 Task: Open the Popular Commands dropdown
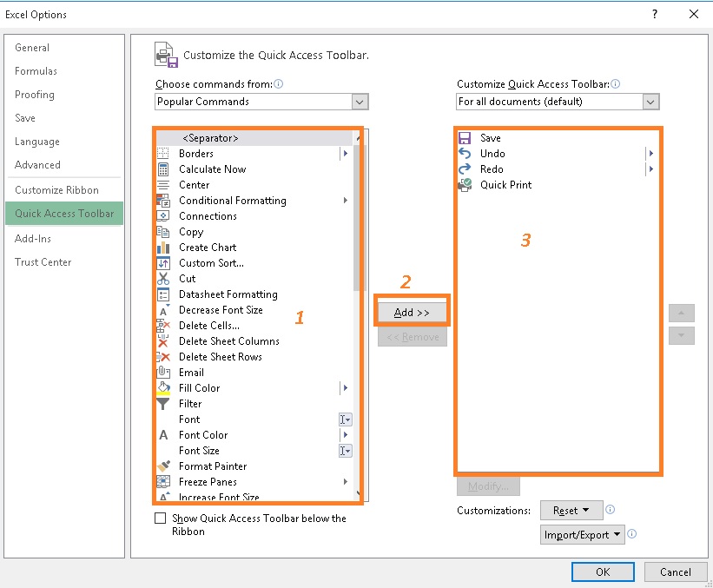point(360,102)
